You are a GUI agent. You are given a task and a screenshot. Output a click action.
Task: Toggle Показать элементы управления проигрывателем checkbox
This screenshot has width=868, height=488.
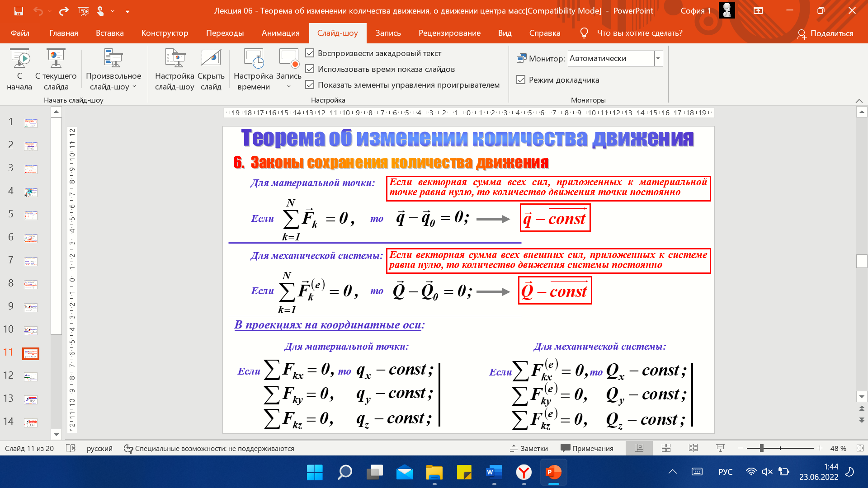coord(310,85)
